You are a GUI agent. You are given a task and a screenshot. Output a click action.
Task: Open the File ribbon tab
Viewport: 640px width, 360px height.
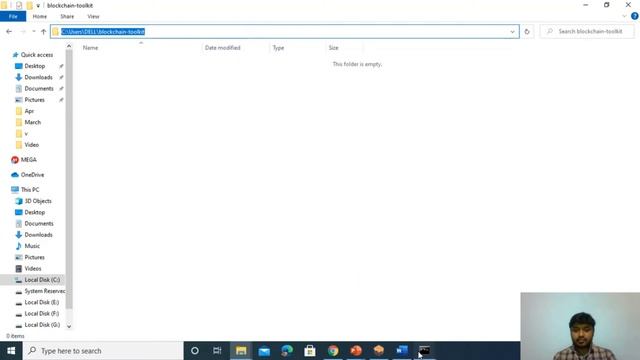(13, 16)
